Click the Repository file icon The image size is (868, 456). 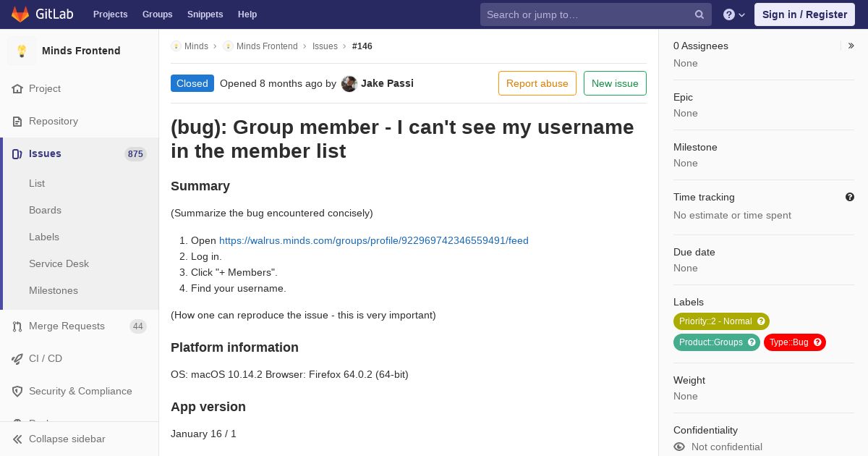[17, 121]
